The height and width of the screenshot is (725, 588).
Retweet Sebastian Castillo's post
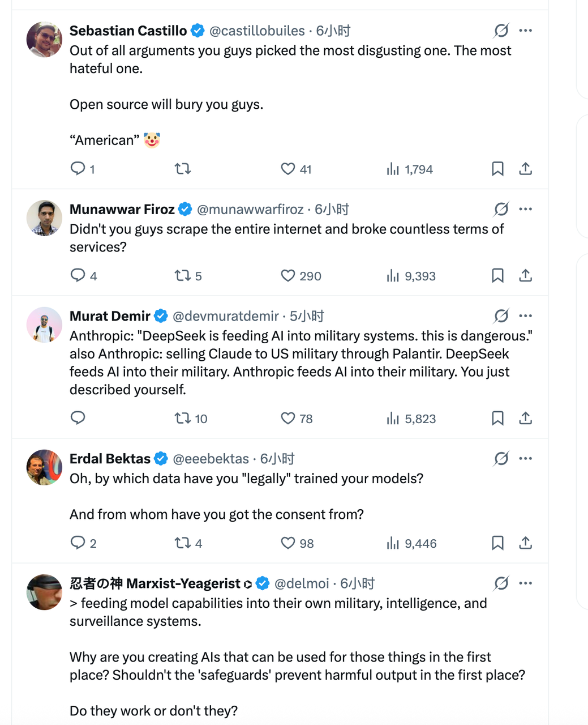pyautogui.click(x=182, y=168)
